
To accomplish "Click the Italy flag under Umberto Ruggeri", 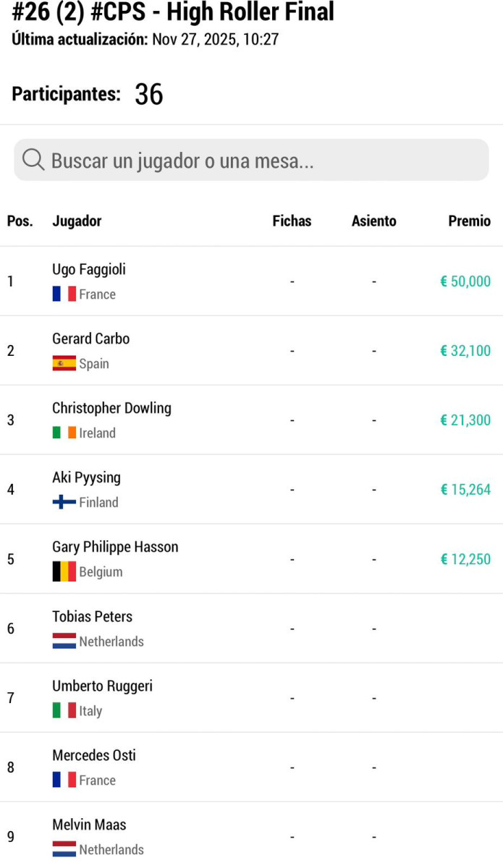I will point(64,710).
